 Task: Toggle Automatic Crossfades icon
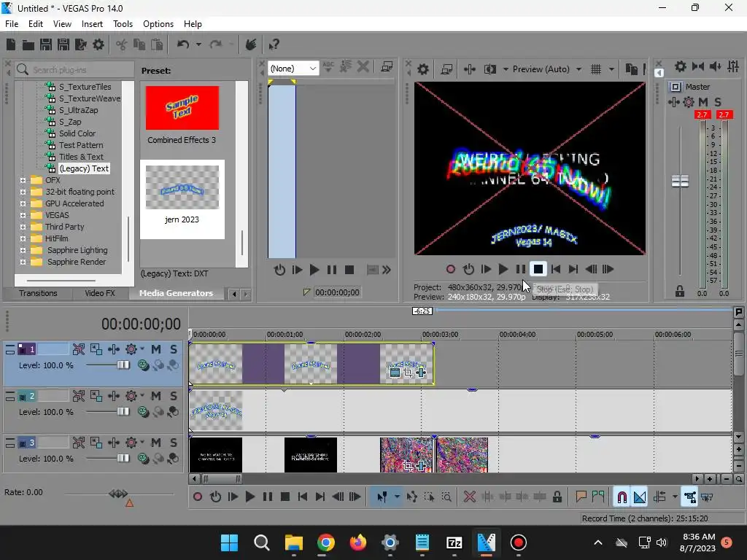[x=640, y=497]
